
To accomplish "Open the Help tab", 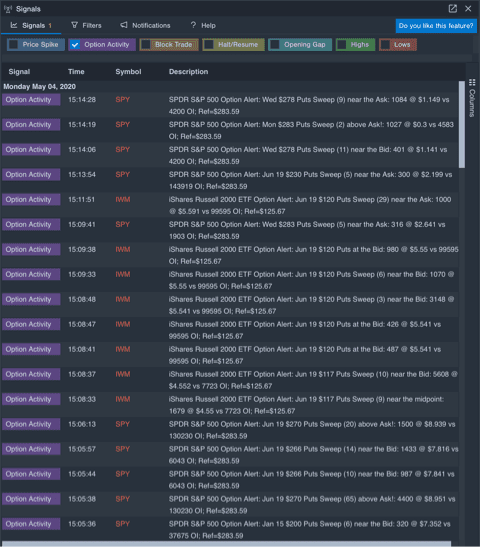I will 203,25.
